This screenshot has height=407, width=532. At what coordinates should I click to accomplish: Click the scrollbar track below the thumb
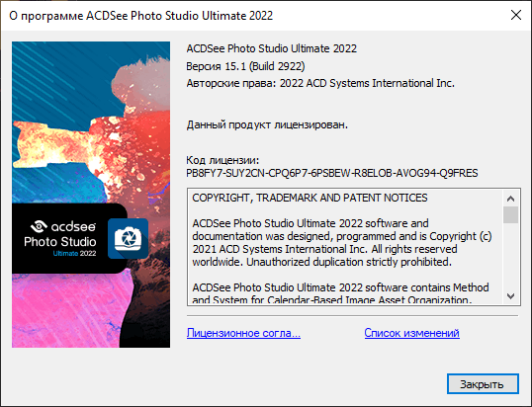[510, 256]
